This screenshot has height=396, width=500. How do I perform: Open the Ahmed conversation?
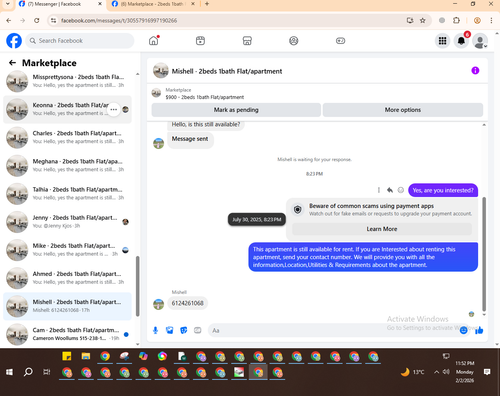(x=67, y=278)
